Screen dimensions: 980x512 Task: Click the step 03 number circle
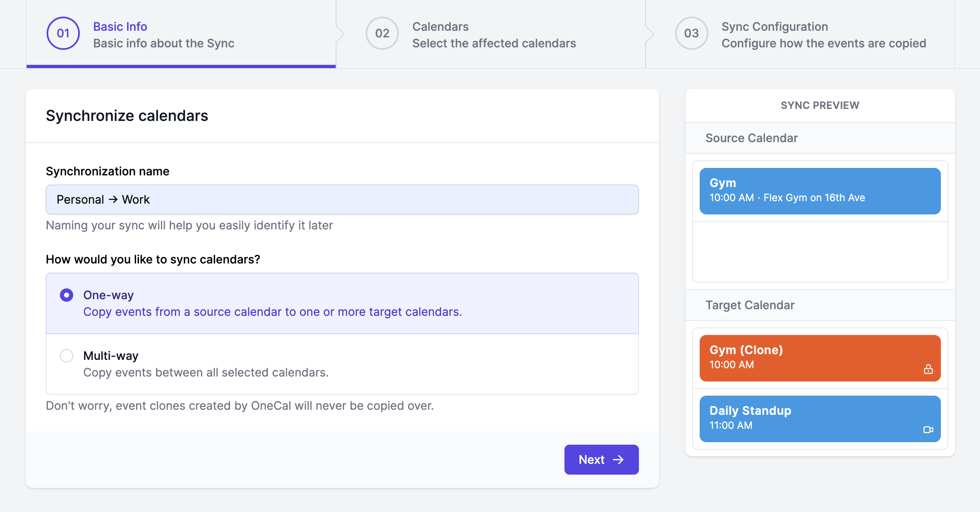tap(692, 33)
